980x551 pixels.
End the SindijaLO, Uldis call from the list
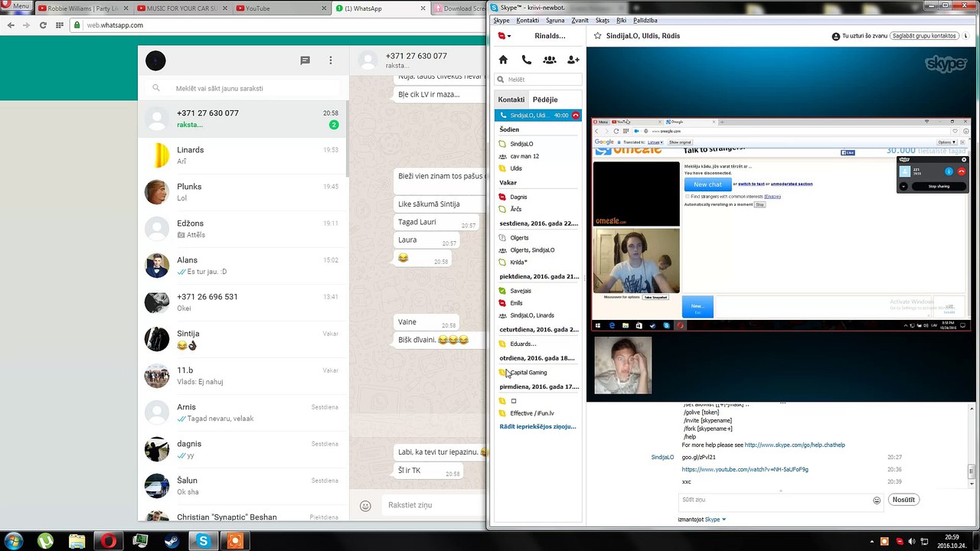point(576,116)
